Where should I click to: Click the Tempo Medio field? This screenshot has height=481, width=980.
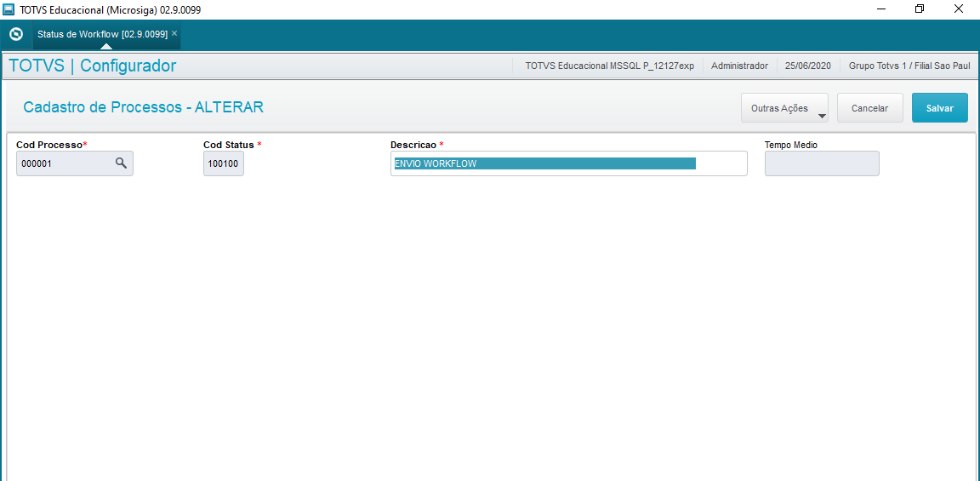(x=822, y=163)
